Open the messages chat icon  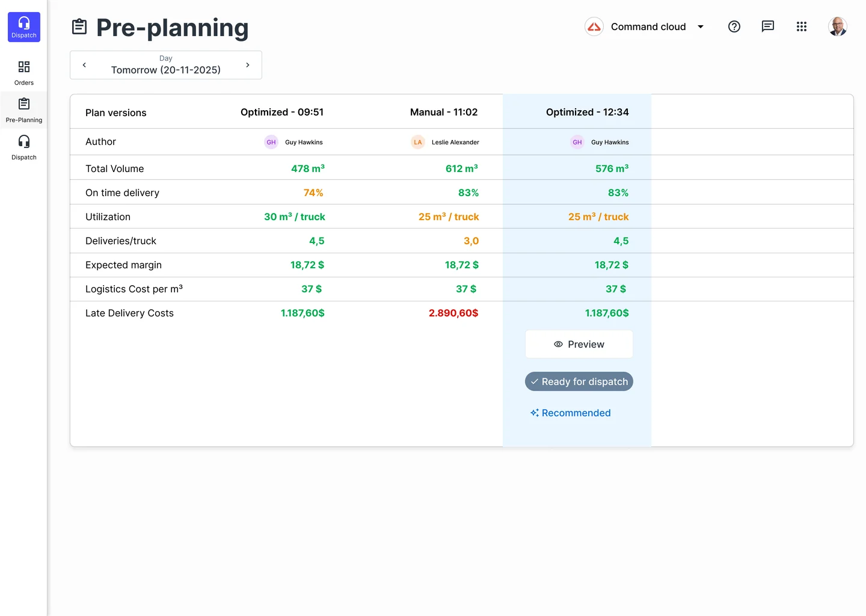[768, 26]
